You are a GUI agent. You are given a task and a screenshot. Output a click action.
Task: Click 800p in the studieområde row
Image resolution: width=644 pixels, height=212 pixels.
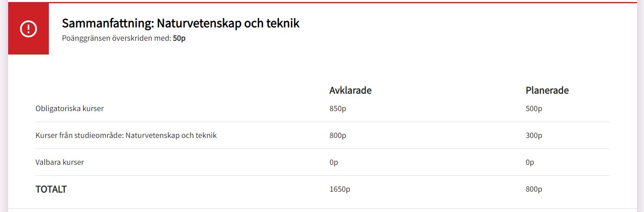click(337, 136)
